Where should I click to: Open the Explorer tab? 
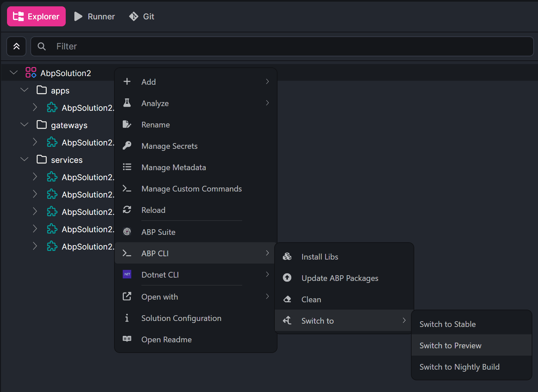coord(36,16)
